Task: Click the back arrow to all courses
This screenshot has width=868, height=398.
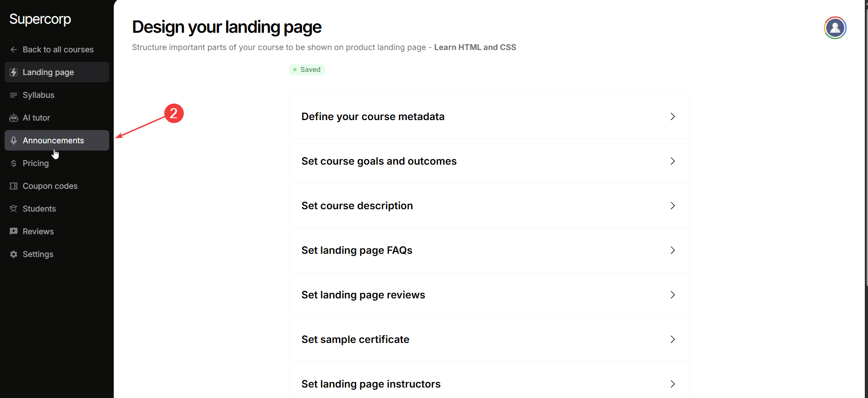Action: click(14, 50)
